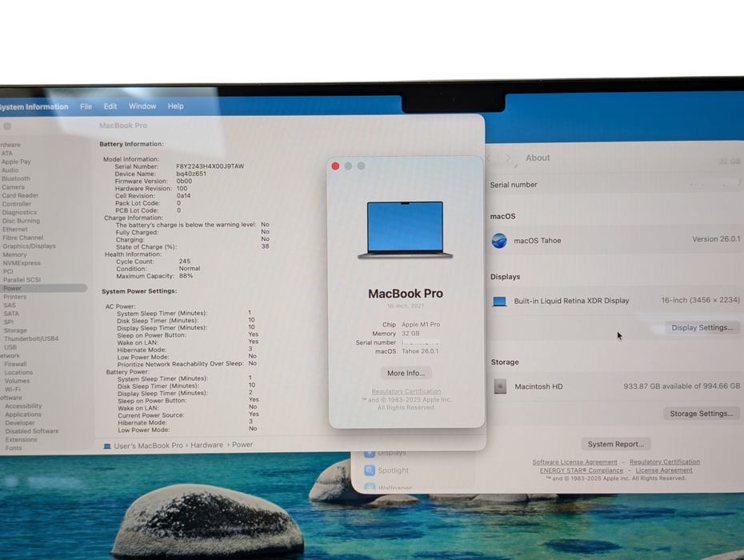Image resolution: width=744 pixels, height=560 pixels.
Task: Go forward using the About forward arrow
Action: pyautogui.click(x=508, y=158)
